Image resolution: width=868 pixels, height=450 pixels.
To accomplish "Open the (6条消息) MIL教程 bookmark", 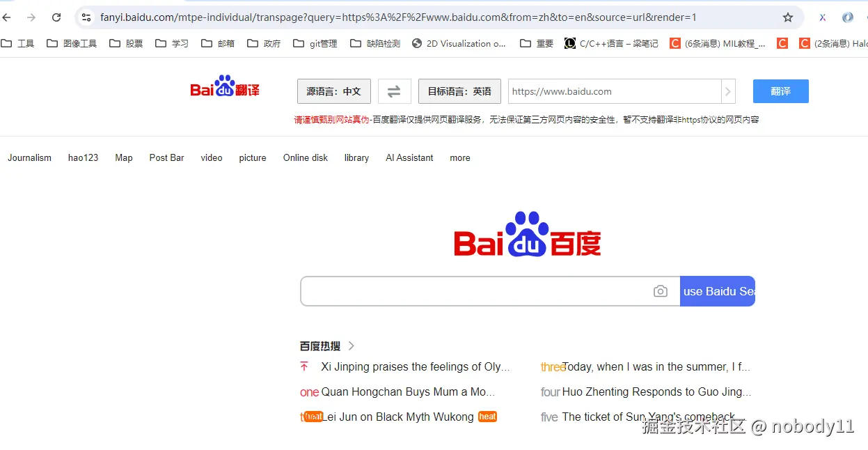I will click(x=718, y=43).
